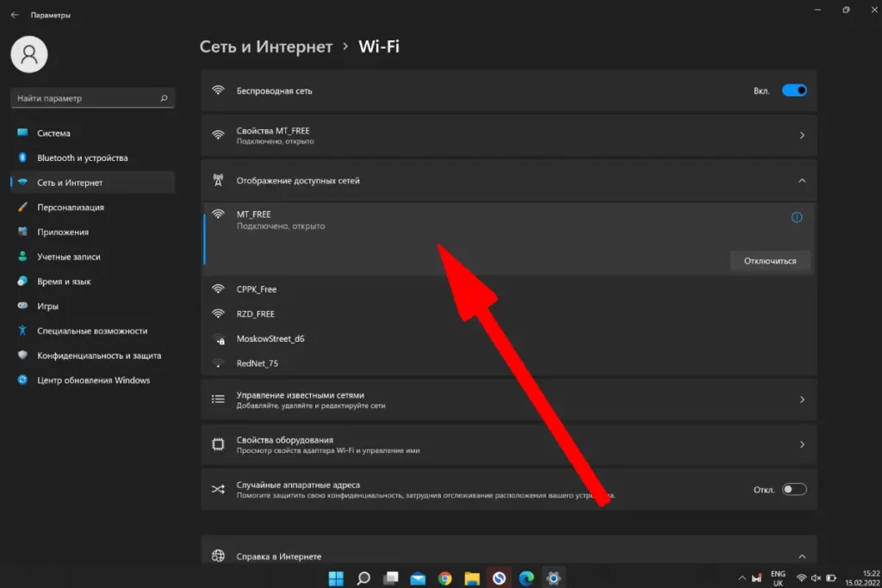Image resolution: width=882 pixels, height=588 pixels.
Task: Open Конфиденциальность и защита section
Action: 93,356
